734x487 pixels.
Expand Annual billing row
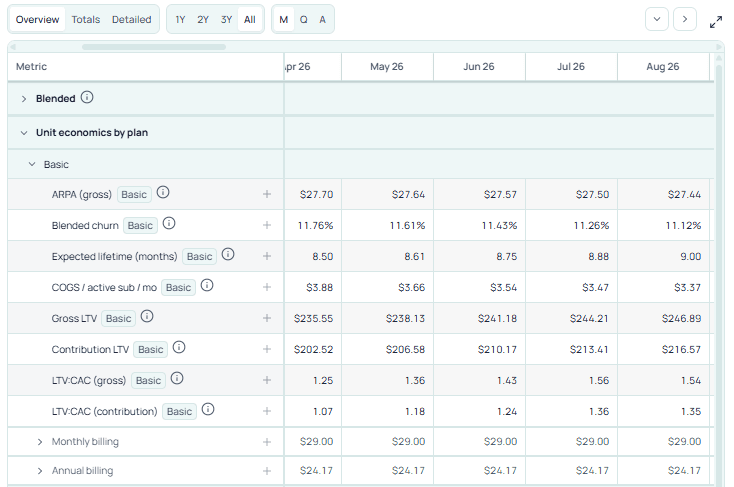pos(40,471)
